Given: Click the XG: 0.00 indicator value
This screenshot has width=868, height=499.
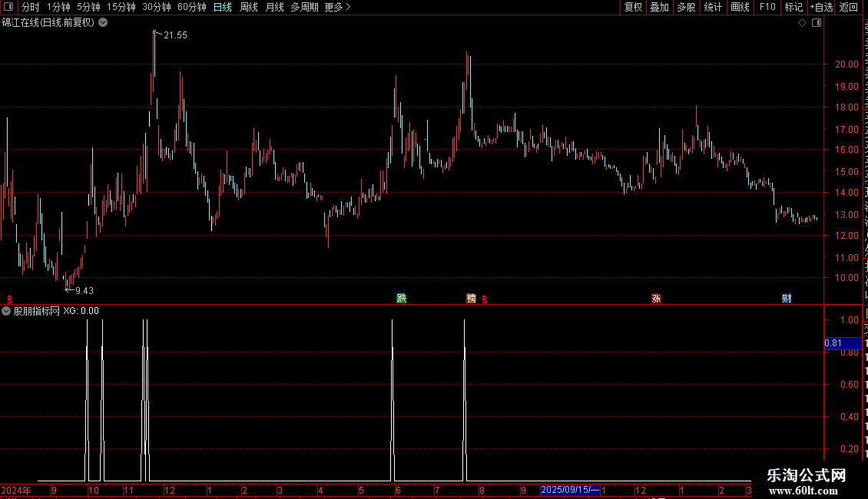Looking at the screenshot, I should click(x=81, y=311).
